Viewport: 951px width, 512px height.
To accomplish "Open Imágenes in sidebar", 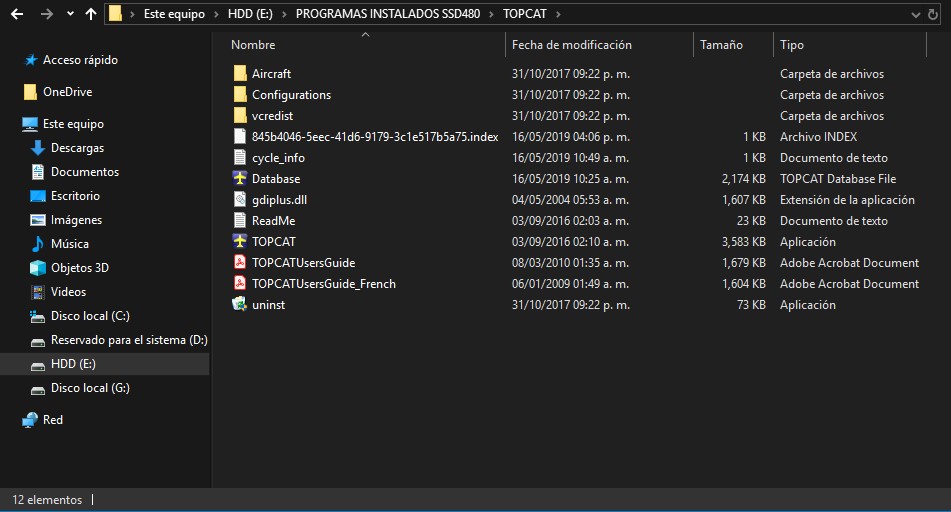I will point(76,220).
